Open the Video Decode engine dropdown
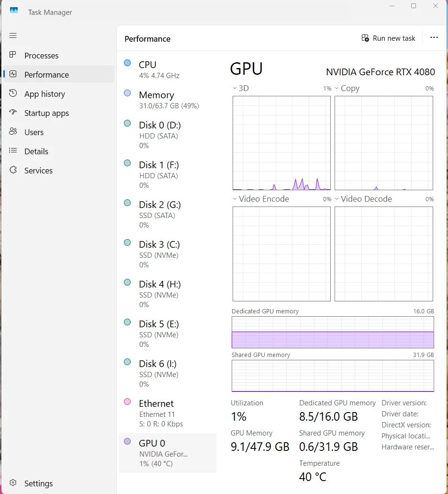 point(336,199)
